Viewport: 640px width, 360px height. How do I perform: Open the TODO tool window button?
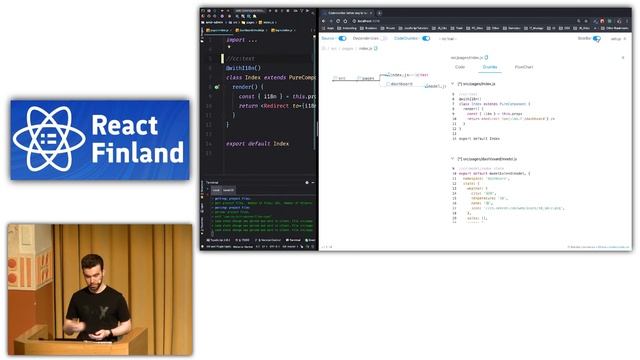tap(243, 240)
